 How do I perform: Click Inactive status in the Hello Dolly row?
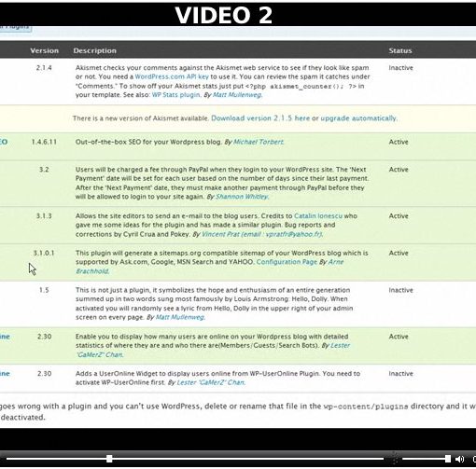tap(400, 290)
